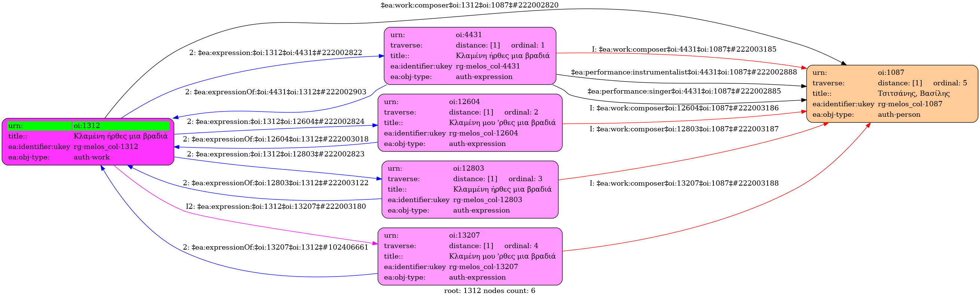Click the expressionOf oi:13207 label ending #102406661
Image resolution: width=980 pixels, height=299 pixels.
276,247
